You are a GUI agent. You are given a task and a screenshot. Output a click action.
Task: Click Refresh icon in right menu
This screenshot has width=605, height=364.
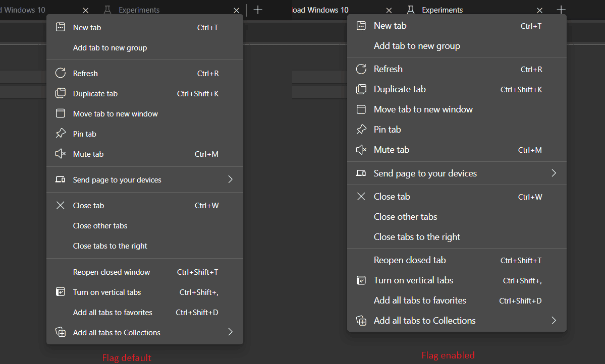(x=361, y=69)
